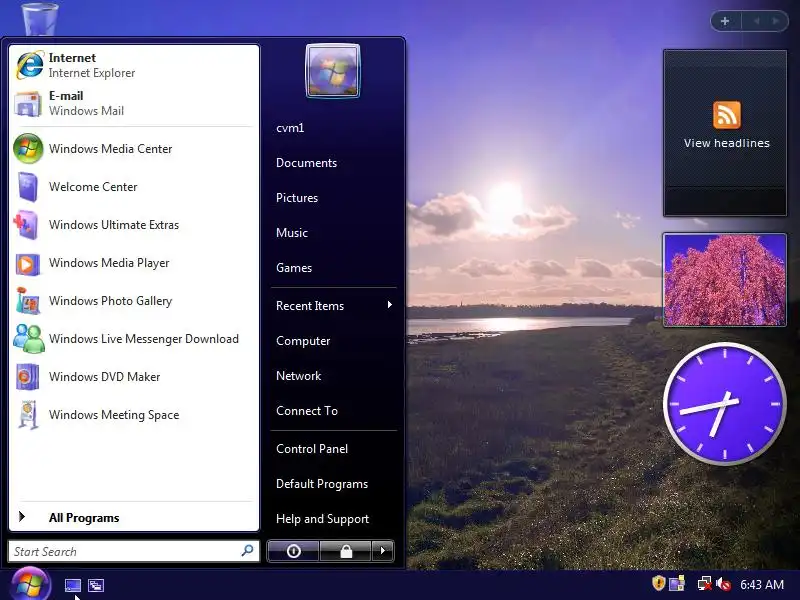Screen dimensions: 800x600
Task: Open the Welcome Center icon
Action: [28, 187]
